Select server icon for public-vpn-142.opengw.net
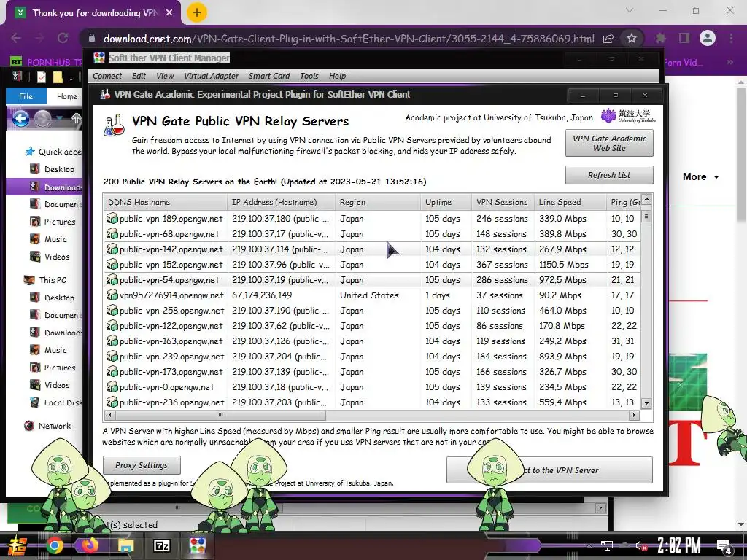This screenshot has width=747, height=560. (112, 249)
